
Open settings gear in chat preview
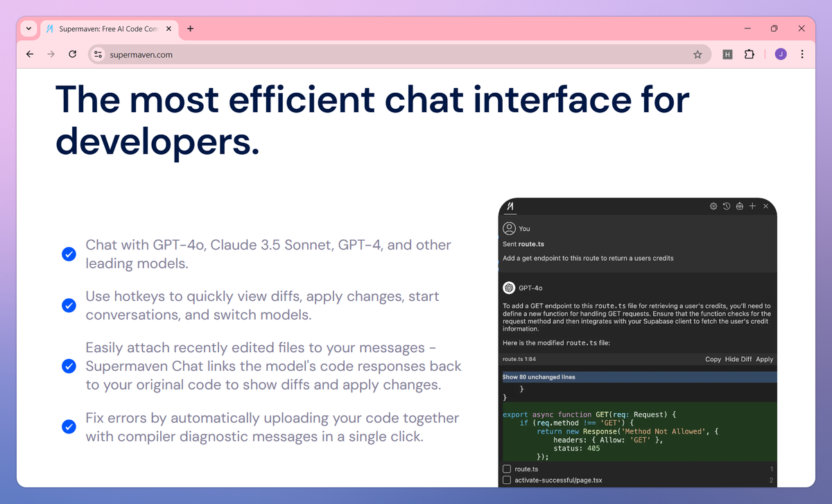coord(713,206)
